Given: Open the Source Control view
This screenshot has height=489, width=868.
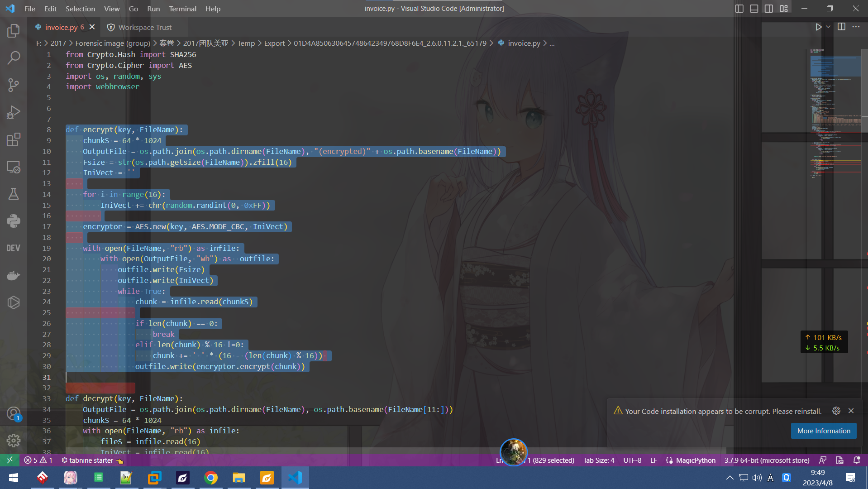Looking at the screenshot, I should coord(14,85).
